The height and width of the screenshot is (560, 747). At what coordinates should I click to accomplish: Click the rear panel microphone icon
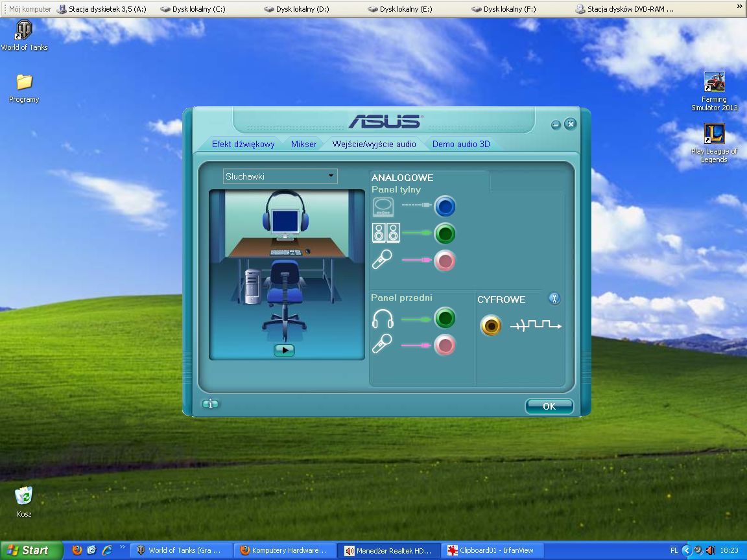point(382,260)
